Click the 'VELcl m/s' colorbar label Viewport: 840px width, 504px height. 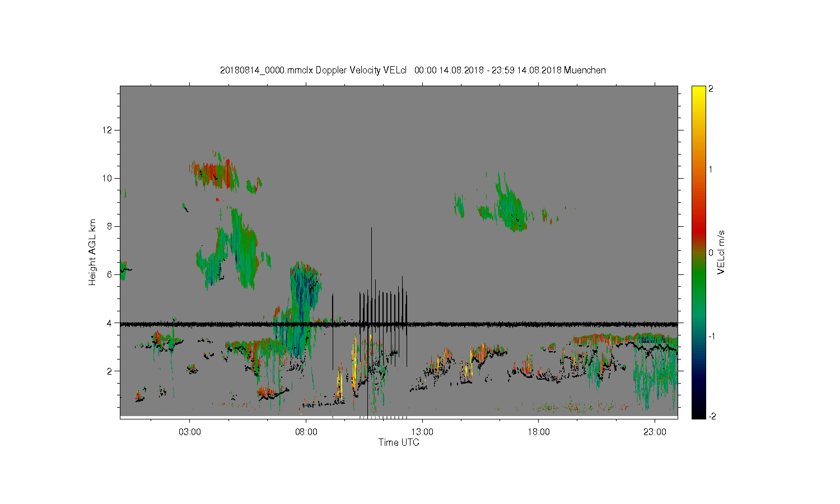721,252
